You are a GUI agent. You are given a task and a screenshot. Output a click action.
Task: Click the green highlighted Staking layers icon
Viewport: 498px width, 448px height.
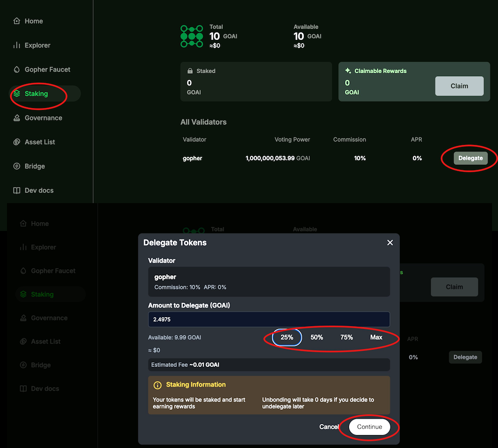pos(16,94)
